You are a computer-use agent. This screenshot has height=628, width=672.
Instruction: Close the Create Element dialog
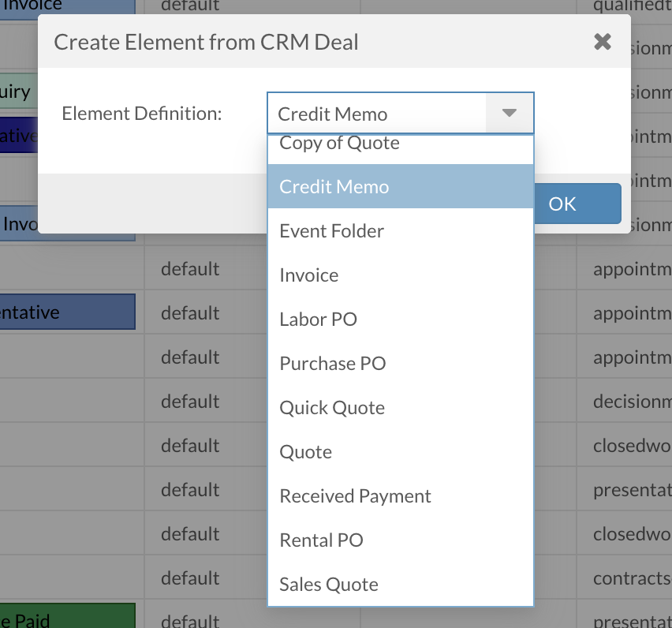point(603,42)
